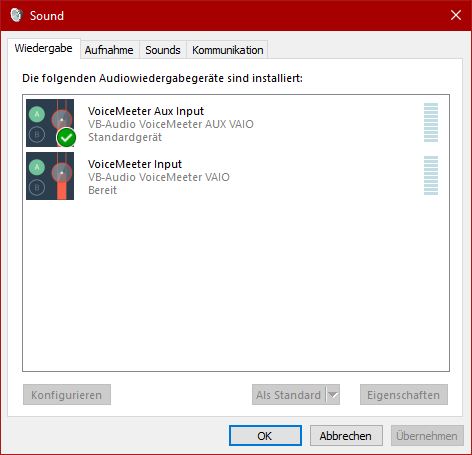The width and height of the screenshot is (472, 455).
Task: Cancel with the Abbrechen button
Action: pyautogui.click(x=346, y=436)
